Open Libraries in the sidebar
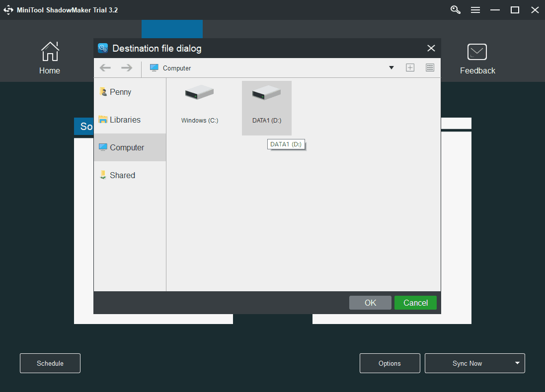545x392 pixels. [130, 120]
